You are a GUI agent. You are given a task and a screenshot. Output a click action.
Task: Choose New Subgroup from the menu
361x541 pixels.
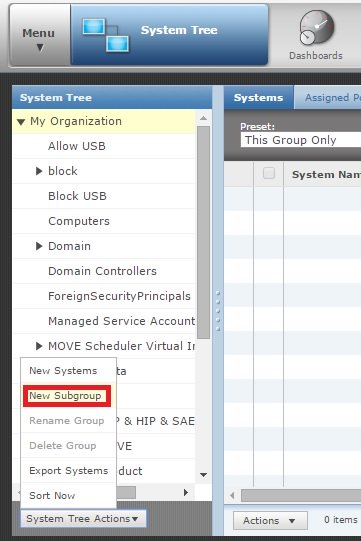click(x=67, y=396)
